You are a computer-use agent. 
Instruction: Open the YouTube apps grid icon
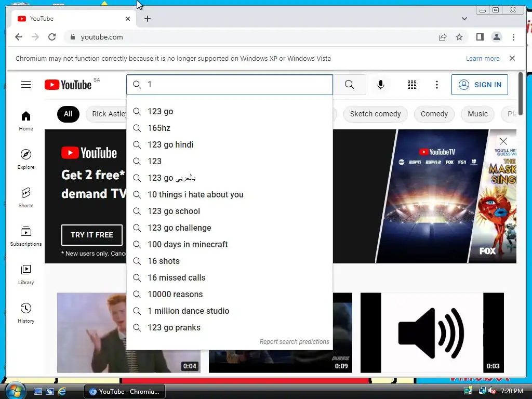click(412, 85)
